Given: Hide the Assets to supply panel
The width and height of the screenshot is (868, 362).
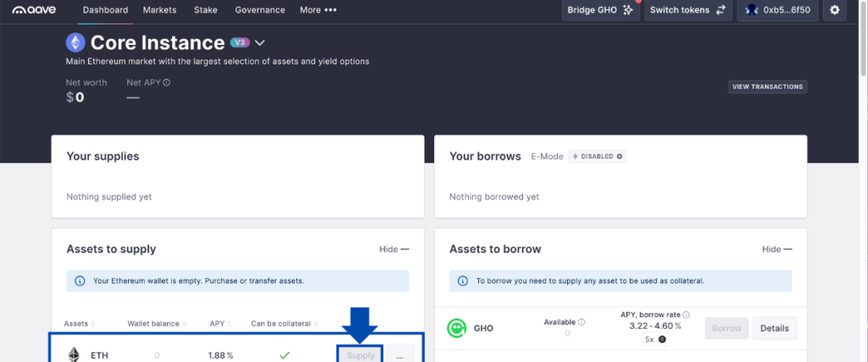Looking at the screenshot, I should (394, 249).
